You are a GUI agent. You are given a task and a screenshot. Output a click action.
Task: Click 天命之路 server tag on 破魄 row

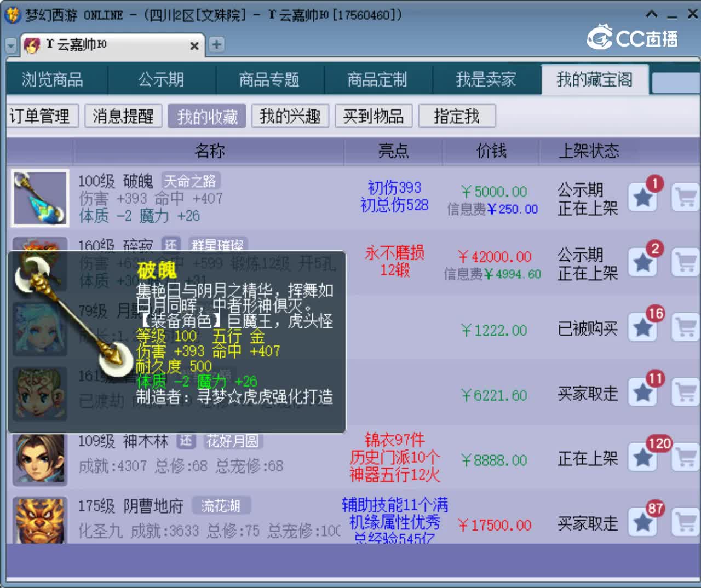pyautogui.click(x=191, y=181)
